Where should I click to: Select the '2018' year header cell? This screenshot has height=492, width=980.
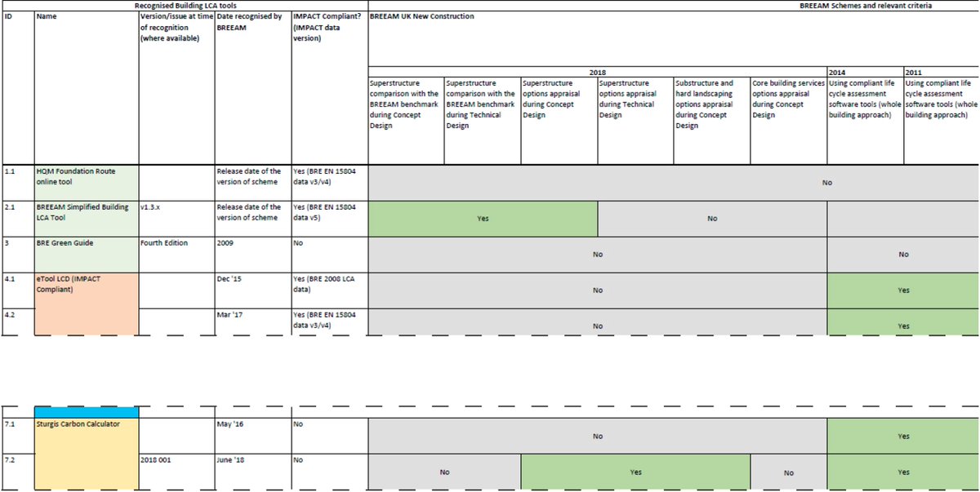598,73
